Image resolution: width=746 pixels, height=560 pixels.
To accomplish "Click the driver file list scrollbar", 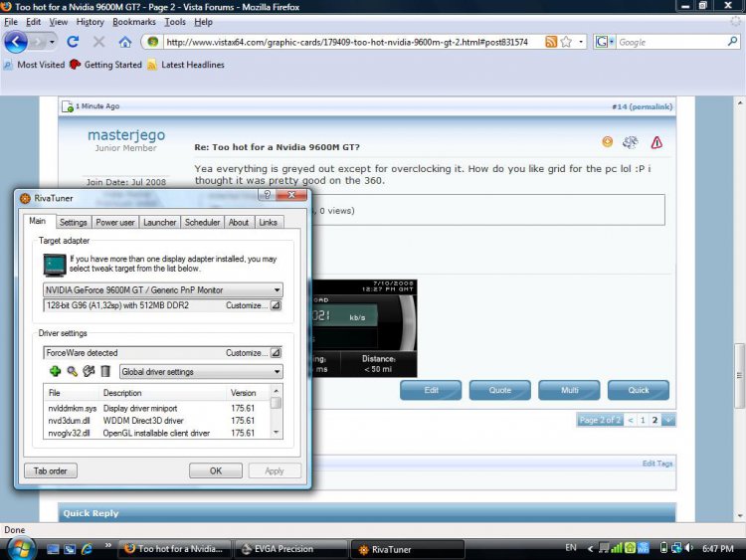I will pyautogui.click(x=276, y=412).
